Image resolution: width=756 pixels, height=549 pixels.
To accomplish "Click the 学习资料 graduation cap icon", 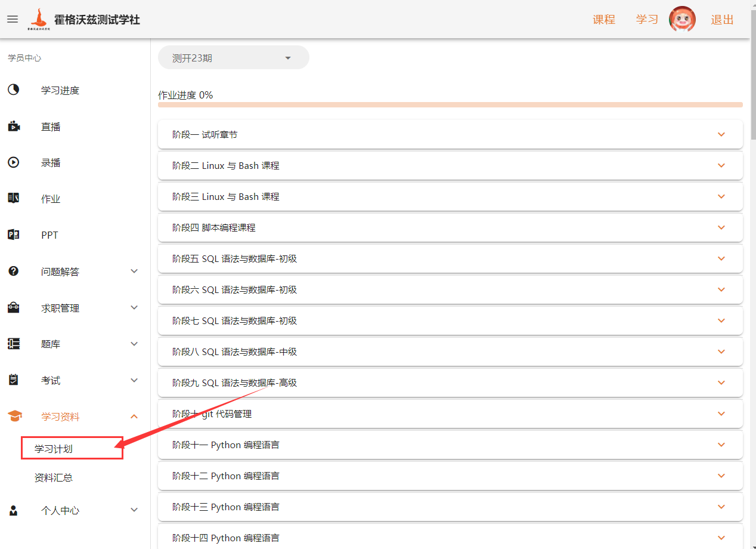I will coord(14,417).
